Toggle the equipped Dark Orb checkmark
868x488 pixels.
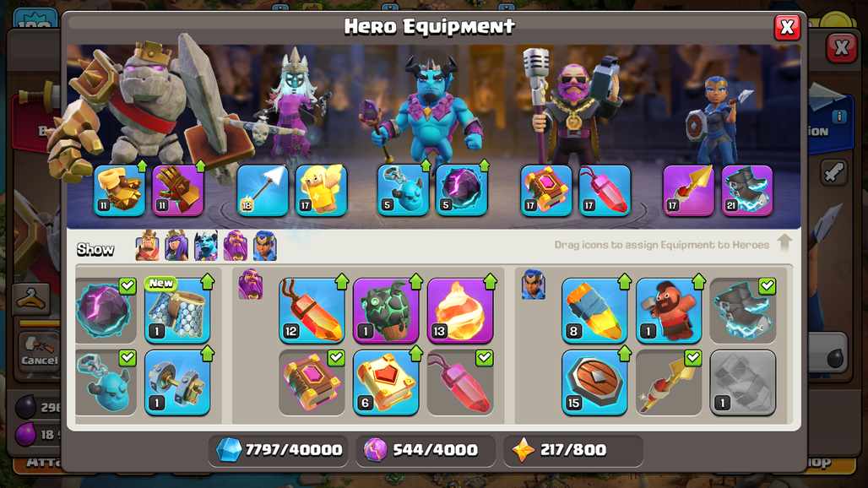click(x=127, y=286)
